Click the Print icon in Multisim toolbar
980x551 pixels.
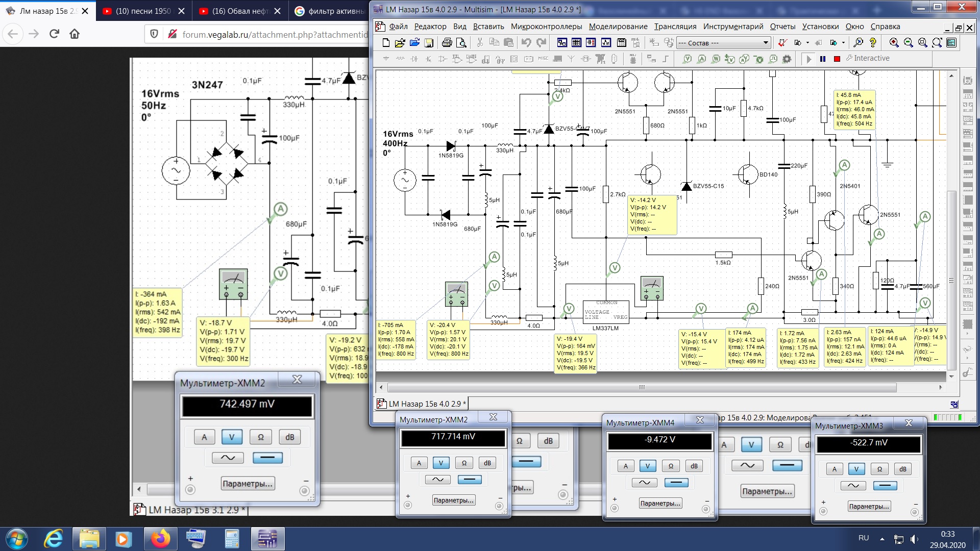[x=447, y=43]
